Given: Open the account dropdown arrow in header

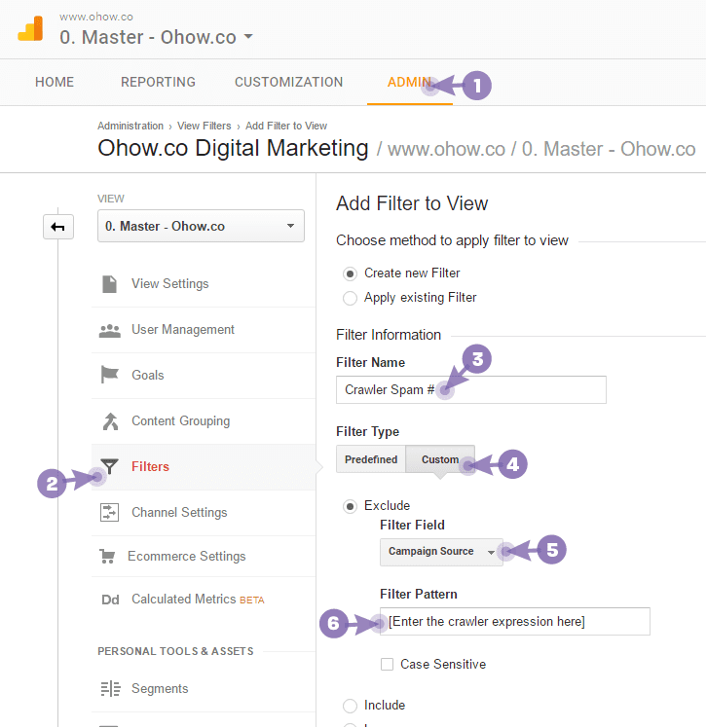Looking at the screenshot, I should click(248, 36).
